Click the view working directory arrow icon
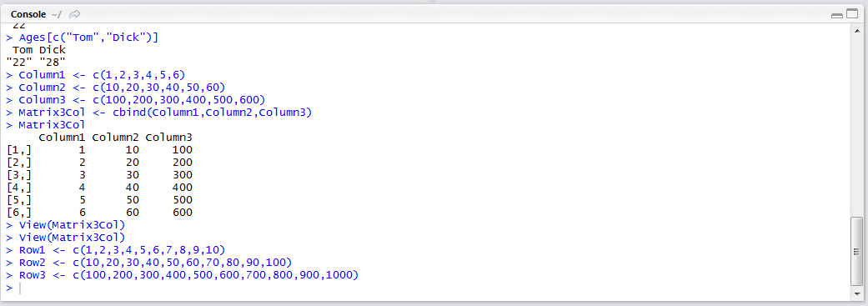The width and height of the screenshot is (868, 306). 75,14
